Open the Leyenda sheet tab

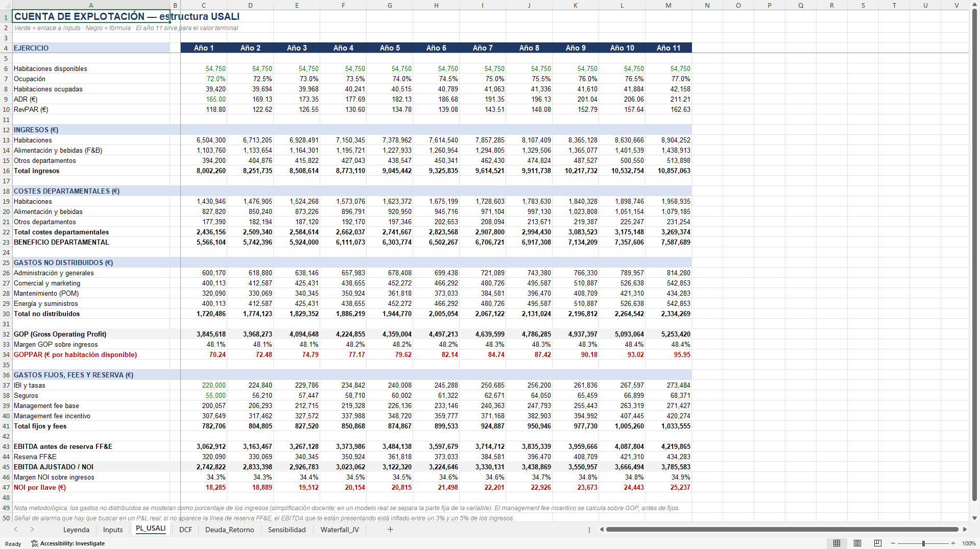point(76,530)
